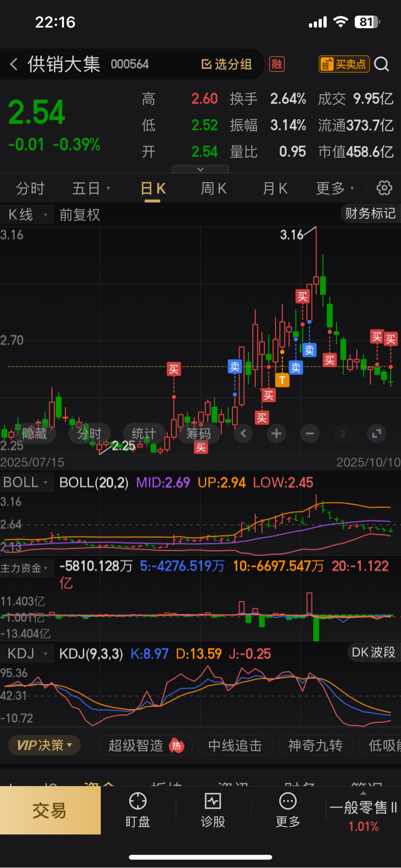Open the 中线追击 strategy chip
401x868 pixels.
(x=235, y=745)
